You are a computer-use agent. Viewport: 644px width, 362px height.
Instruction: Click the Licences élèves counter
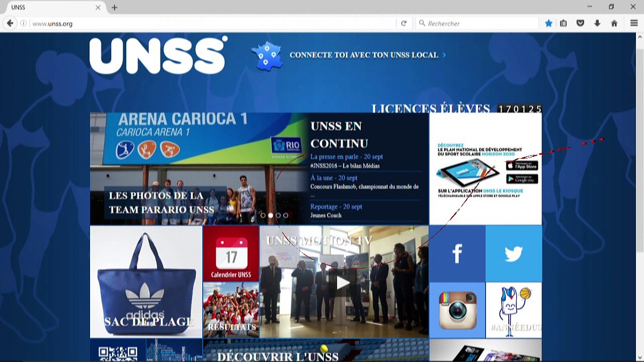pos(520,109)
